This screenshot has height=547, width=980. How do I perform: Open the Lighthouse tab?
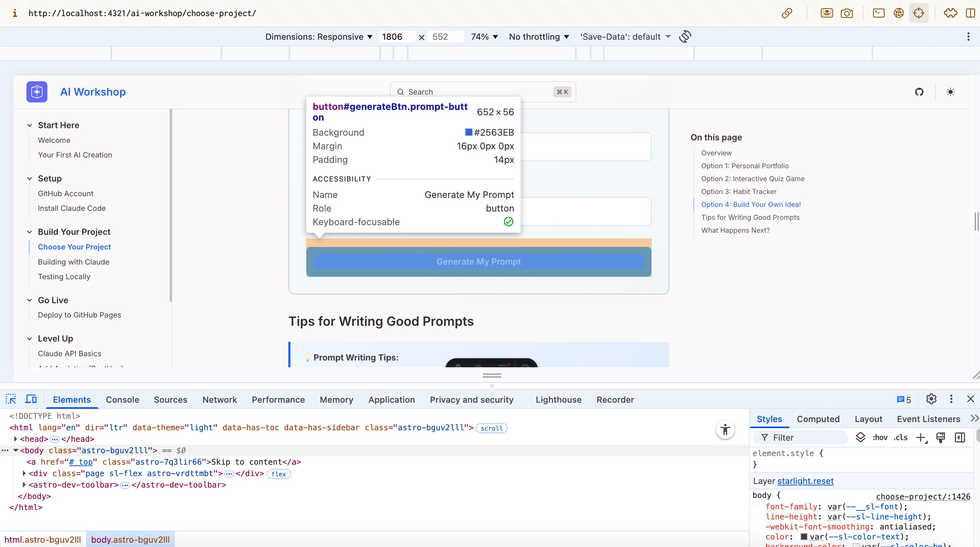[558, 400]
